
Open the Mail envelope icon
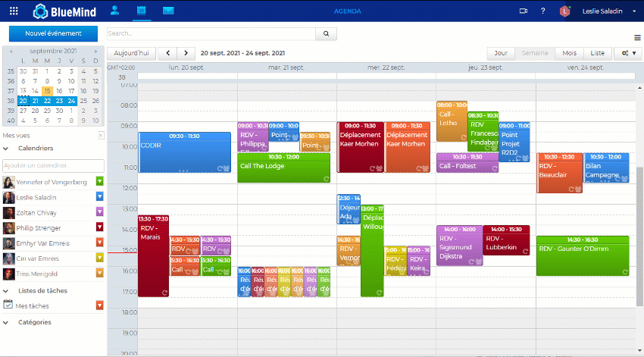coord(167,11)
